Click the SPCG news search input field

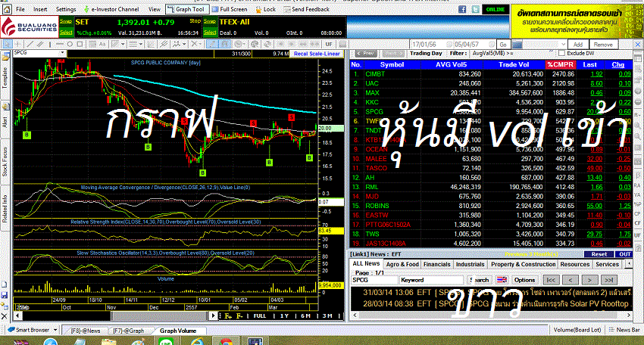[374, 280]
